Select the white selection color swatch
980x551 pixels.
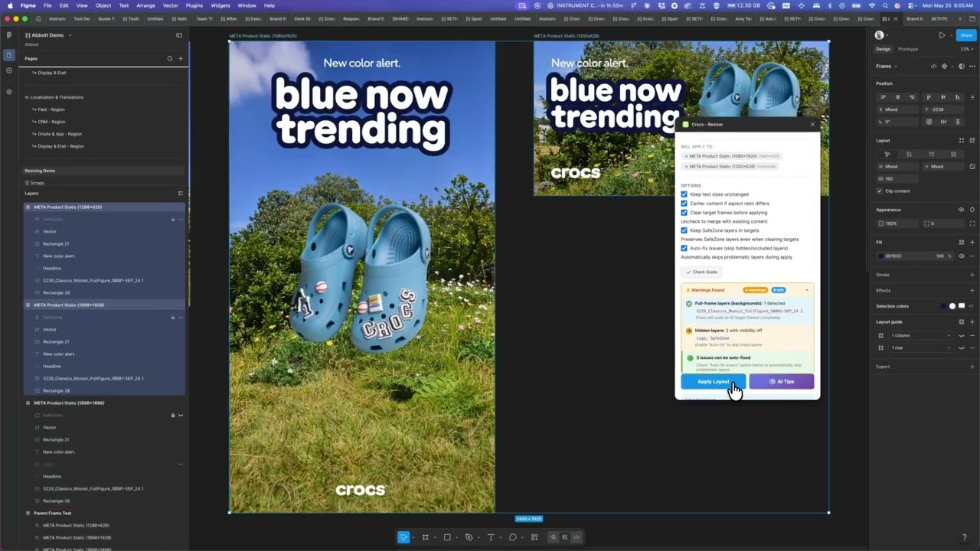pyautogui.click(x=952, y=306)
